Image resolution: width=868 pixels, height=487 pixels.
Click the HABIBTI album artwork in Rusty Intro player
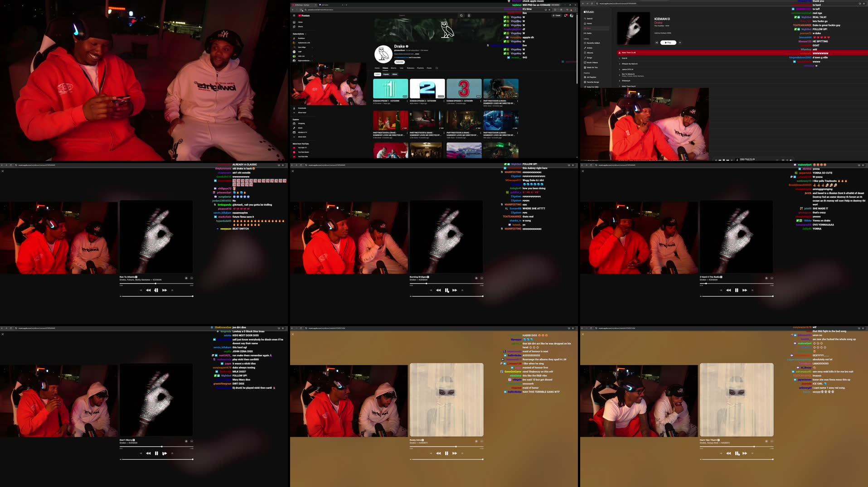coord(446,400)
